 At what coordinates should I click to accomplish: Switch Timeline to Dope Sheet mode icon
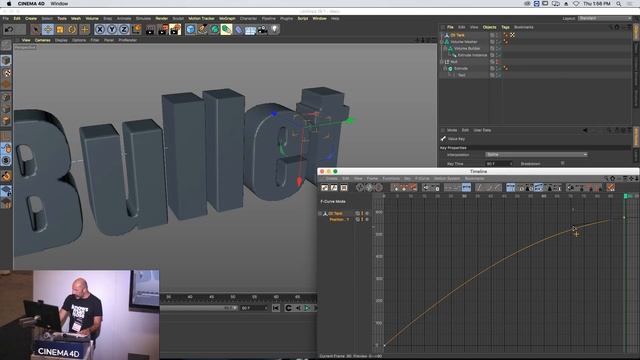[x=324, y=187]
